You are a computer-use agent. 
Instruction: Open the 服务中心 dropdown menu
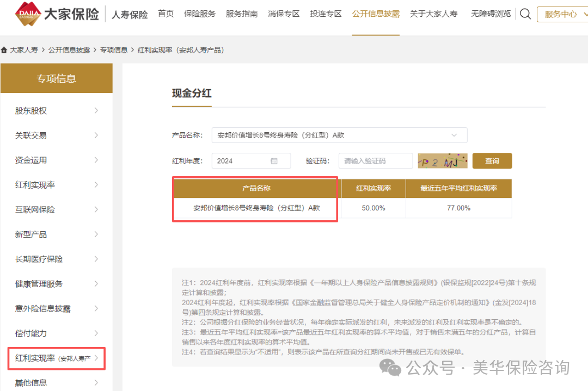561,14
